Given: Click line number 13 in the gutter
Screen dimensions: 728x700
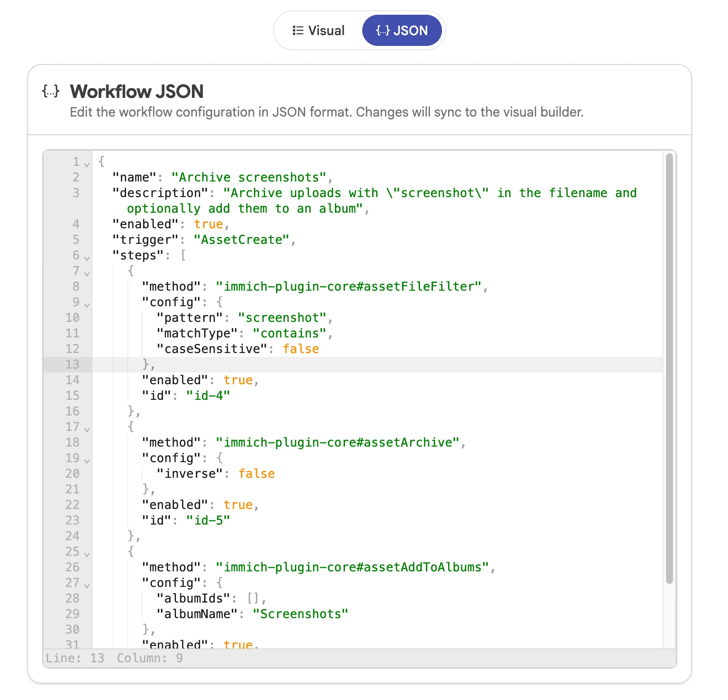Looking at the screenshot, I should [72, 364].
